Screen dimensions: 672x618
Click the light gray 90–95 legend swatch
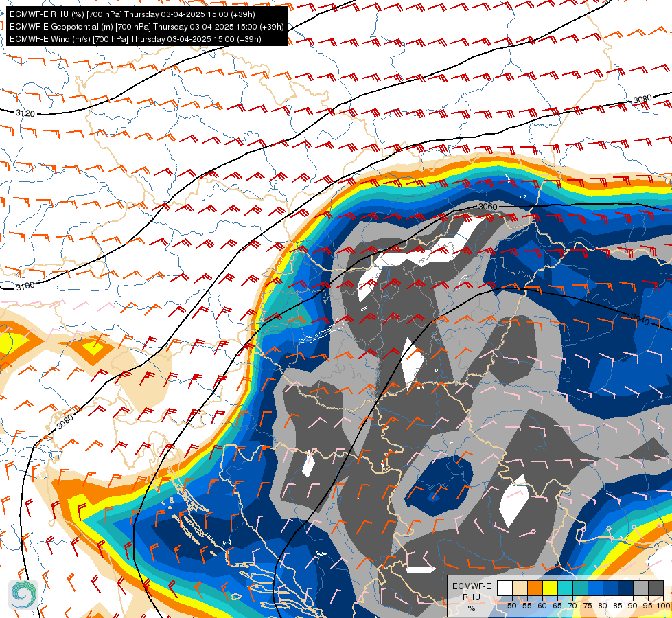(x=640, y=588)
